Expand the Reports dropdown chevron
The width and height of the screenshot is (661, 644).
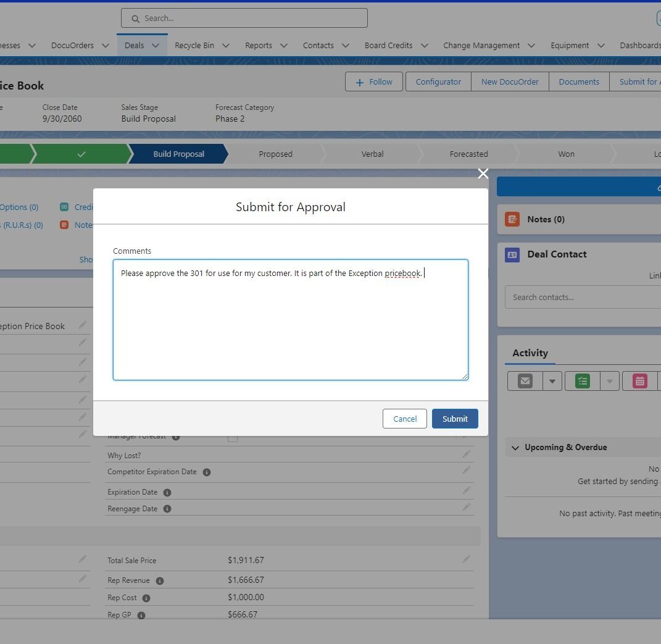[x=284, y=46]
